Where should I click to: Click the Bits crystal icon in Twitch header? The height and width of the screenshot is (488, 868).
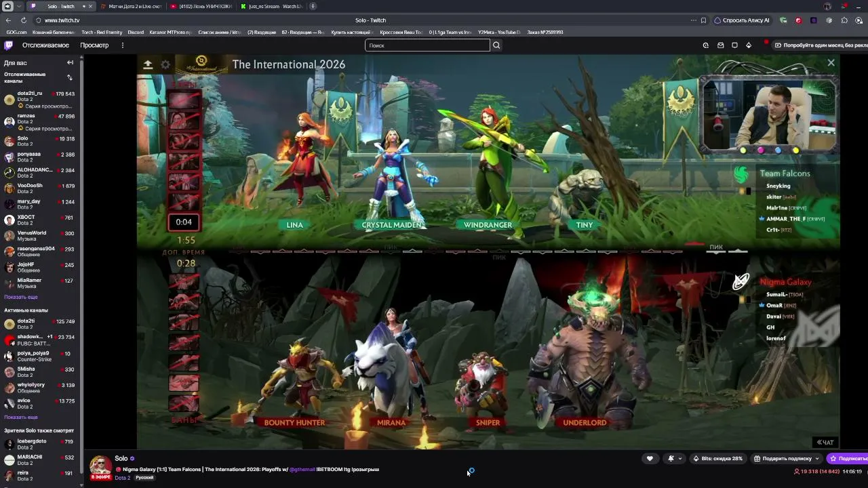(749, 45)
